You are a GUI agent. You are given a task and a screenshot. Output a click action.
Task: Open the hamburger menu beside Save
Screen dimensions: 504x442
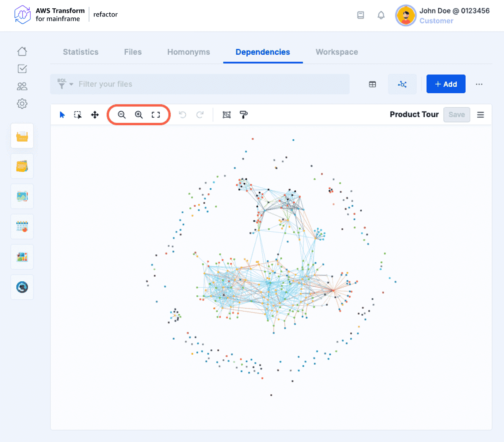481,115
